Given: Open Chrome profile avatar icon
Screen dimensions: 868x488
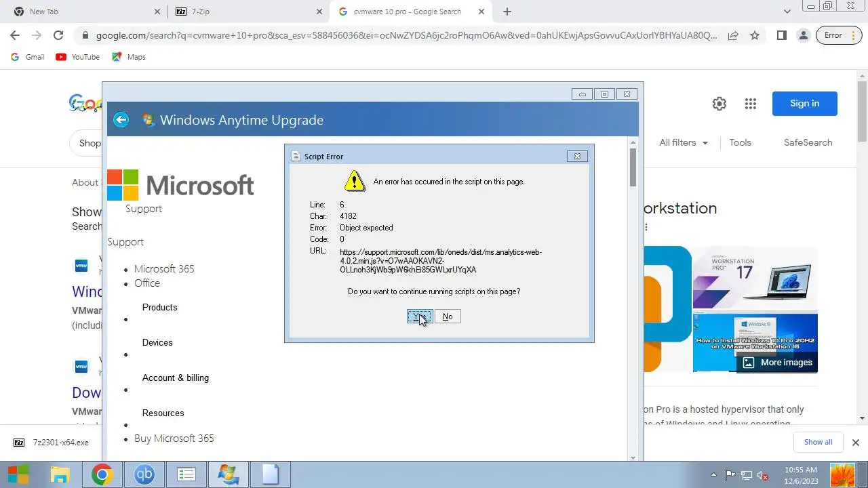Looking at the screenshot, I should pos(804,35).
